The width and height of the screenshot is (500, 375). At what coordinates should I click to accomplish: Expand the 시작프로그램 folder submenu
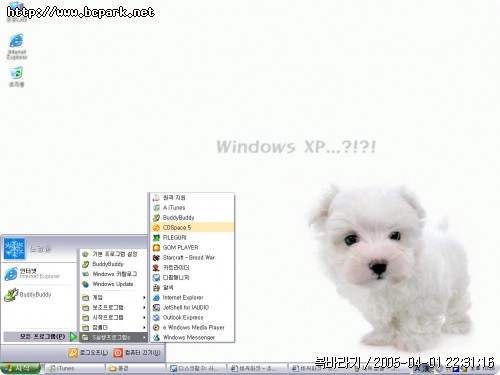[114, 317]
